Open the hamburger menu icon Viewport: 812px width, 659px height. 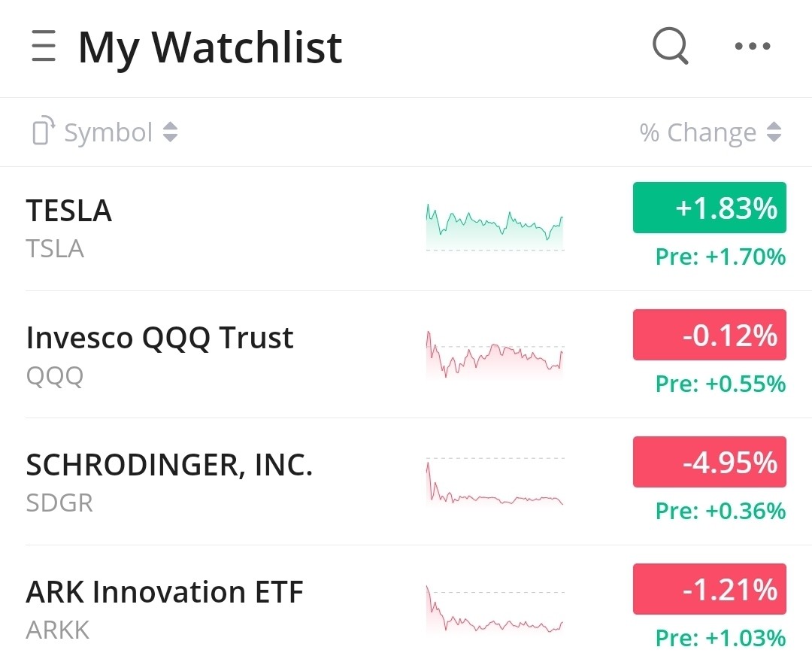tap(44, 47)
